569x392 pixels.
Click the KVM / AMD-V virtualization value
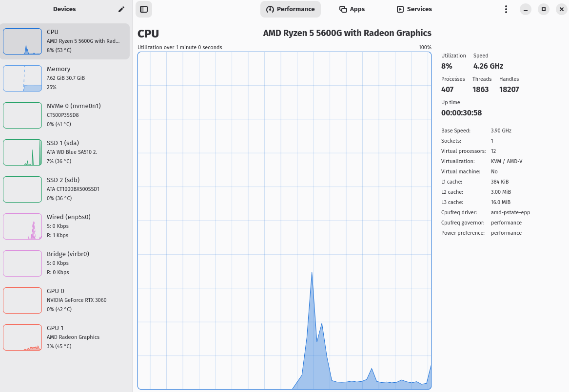click(x=507, y=161)
